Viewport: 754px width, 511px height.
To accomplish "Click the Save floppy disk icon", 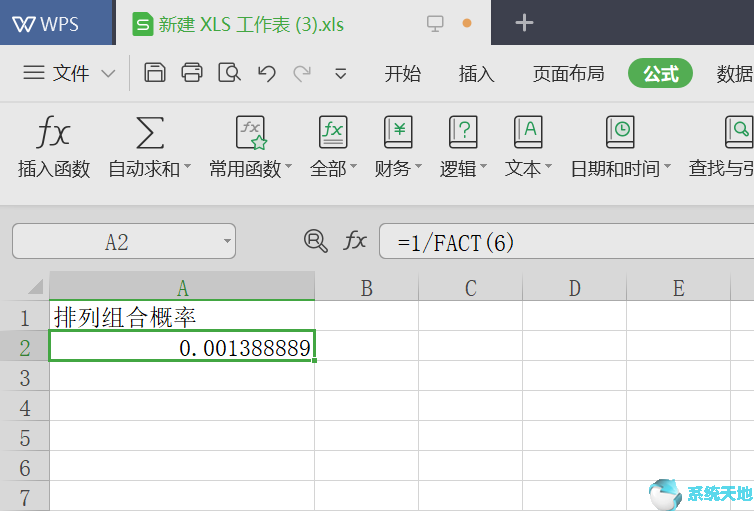I will (155, 73).
